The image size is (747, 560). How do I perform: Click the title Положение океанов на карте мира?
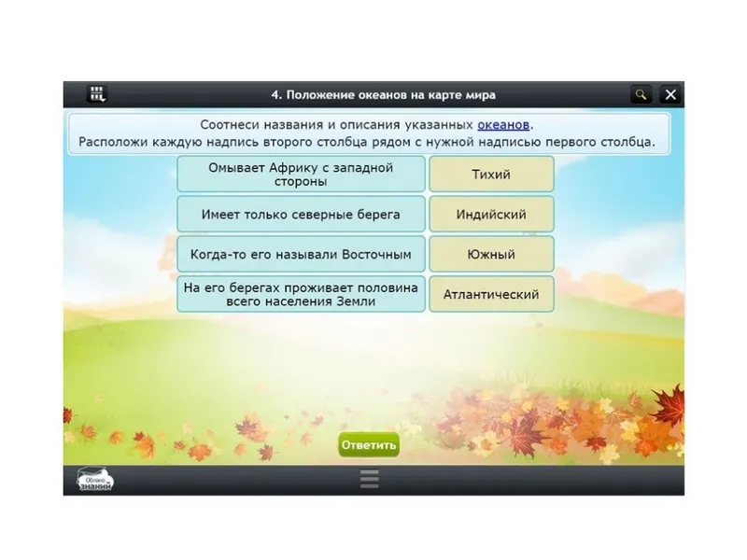pyautogui.click(x=383, y=94)
